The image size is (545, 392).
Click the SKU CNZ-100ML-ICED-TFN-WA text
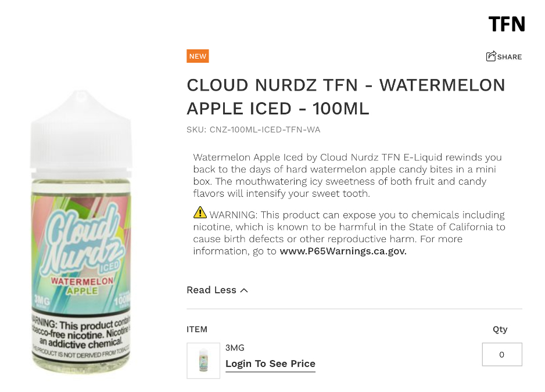[x=253, y=130]
